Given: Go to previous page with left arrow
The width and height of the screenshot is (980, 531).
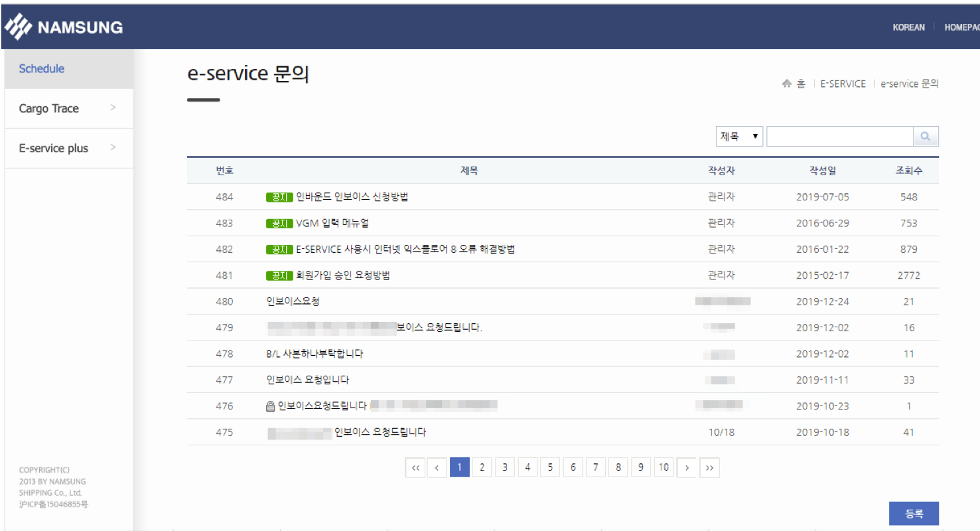Looking at the screenshot, I should point(437,468).
